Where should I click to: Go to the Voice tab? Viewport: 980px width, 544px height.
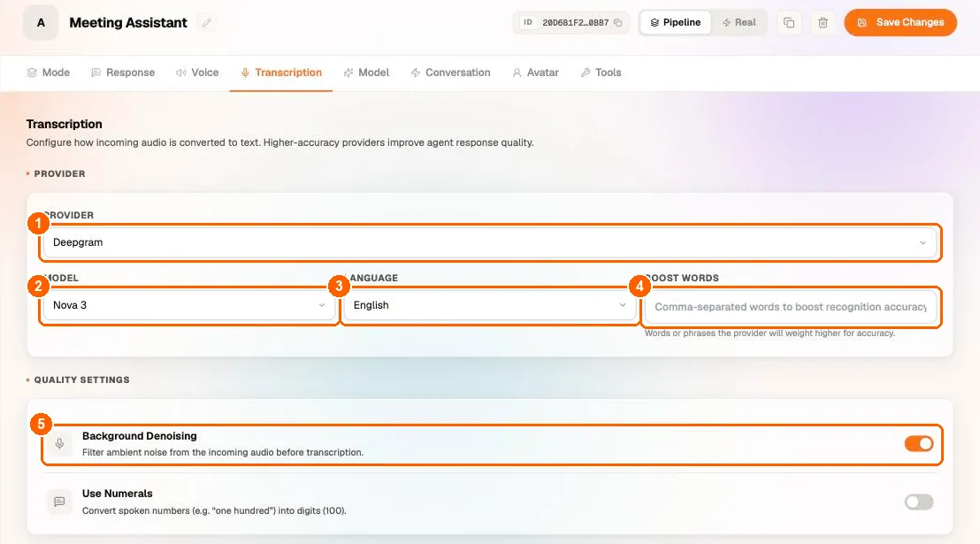point(197,73)
